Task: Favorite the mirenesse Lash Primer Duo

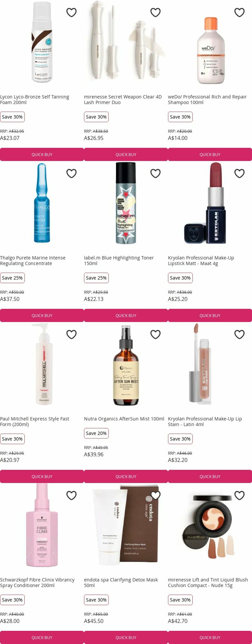Action: 155,12
